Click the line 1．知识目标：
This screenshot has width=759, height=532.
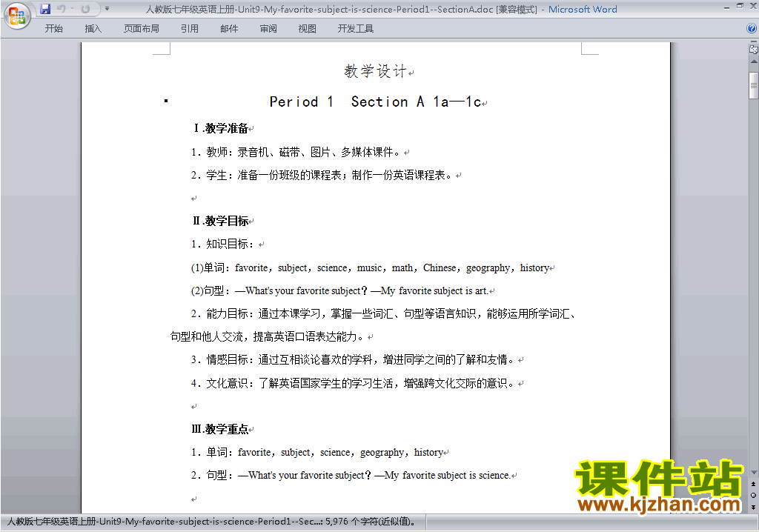(222, 244)
